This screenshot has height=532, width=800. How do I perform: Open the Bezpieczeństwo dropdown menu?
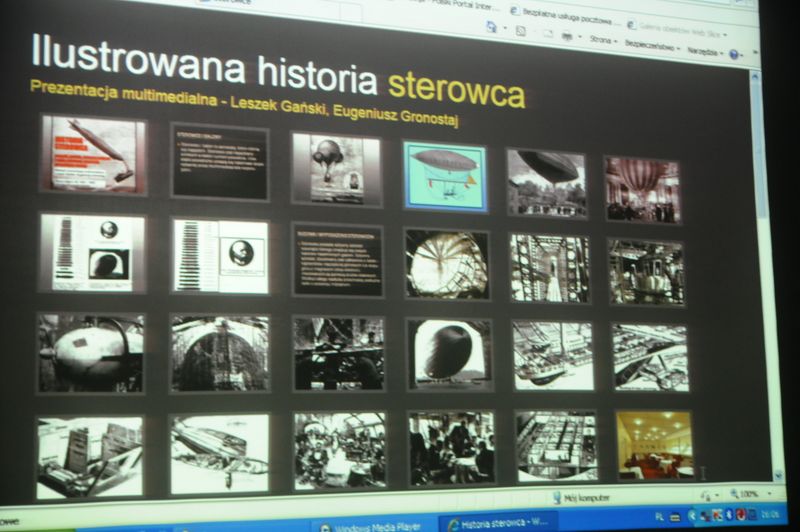pyautogui.click(x=652, y=45)
